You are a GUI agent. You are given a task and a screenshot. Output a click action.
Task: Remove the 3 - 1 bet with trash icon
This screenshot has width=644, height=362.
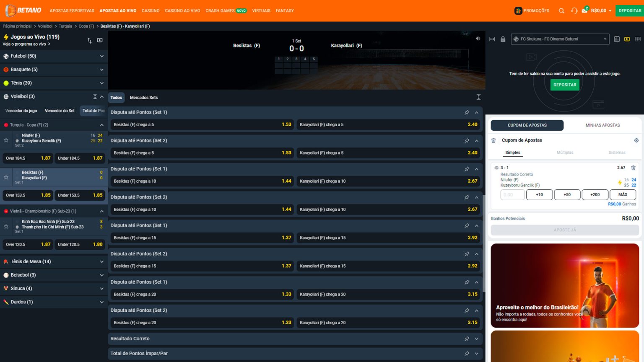(634, 168)
